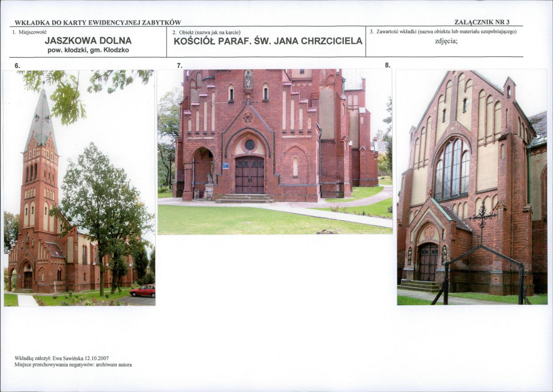Click the round rose window above the main door

pyautogui.click(x=250, y=145)
